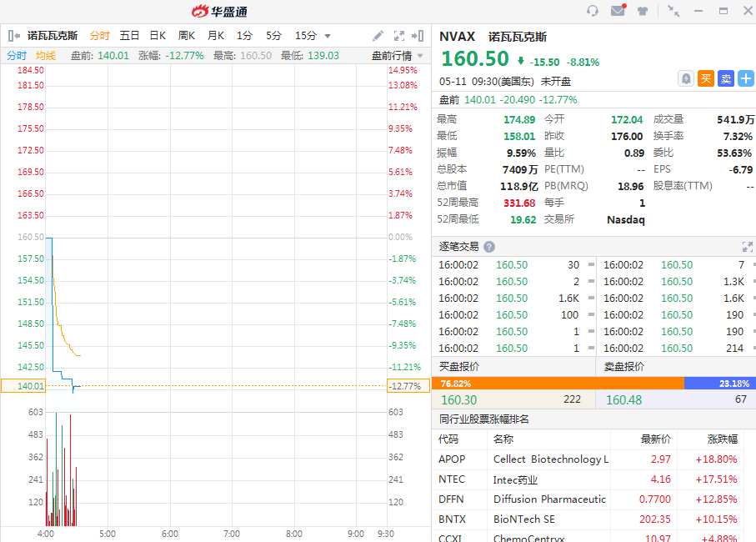Open the 15分 interval dropdown arrow

tap(328, 36)
